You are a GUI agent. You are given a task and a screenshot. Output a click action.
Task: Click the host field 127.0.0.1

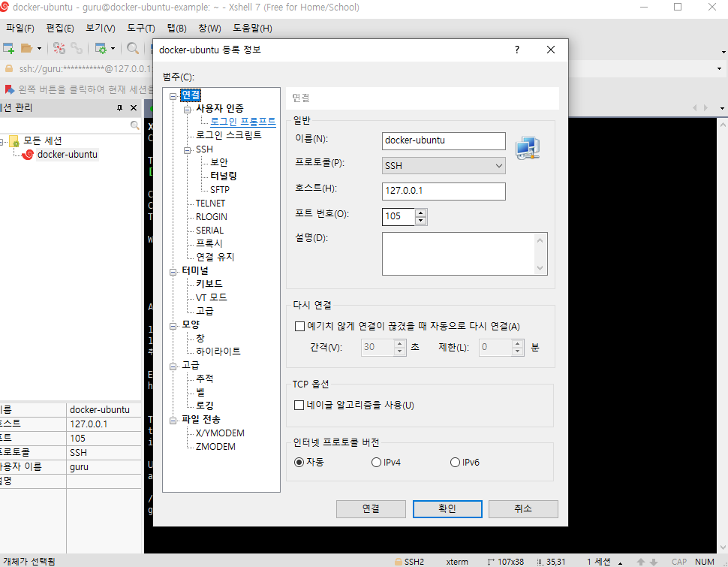tap(444, 191)
